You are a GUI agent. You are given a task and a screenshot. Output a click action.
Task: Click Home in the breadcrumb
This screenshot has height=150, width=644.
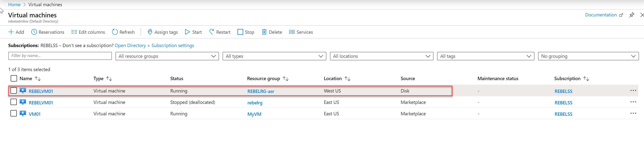(x=14, y=5)
